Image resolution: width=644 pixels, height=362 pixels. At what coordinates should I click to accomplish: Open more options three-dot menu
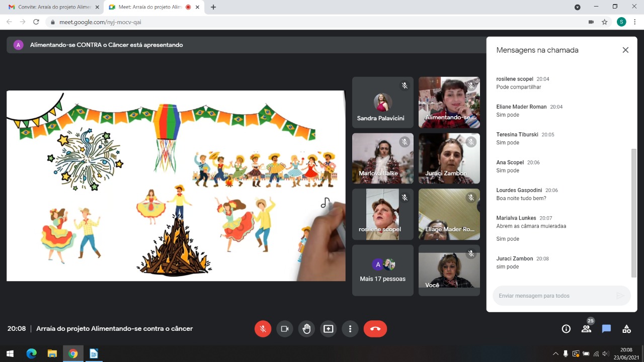[350, 329]
